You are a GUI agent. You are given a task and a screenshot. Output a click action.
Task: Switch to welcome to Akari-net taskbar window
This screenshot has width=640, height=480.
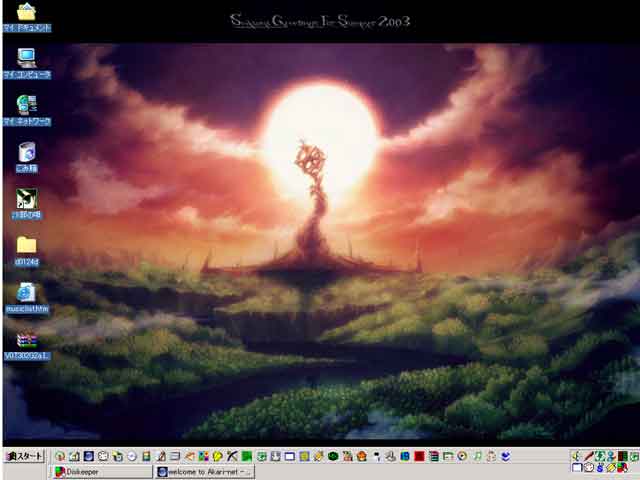tap(205, 472)
